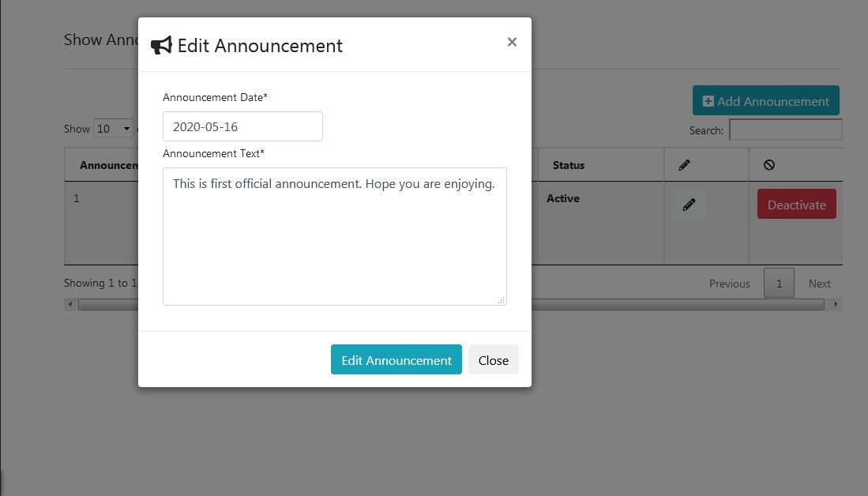Select the pencil edit icon for announcement 1
The image size is (868, 496).
[687, 204]
